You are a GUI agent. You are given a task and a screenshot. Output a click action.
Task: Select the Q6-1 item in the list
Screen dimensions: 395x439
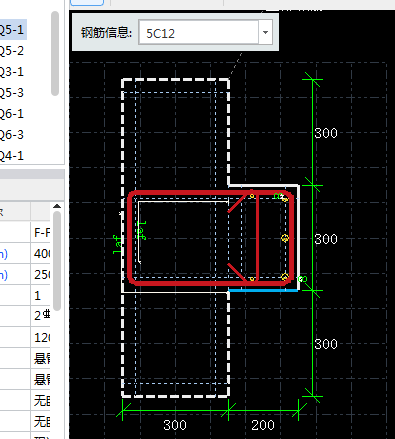point(13,114)
